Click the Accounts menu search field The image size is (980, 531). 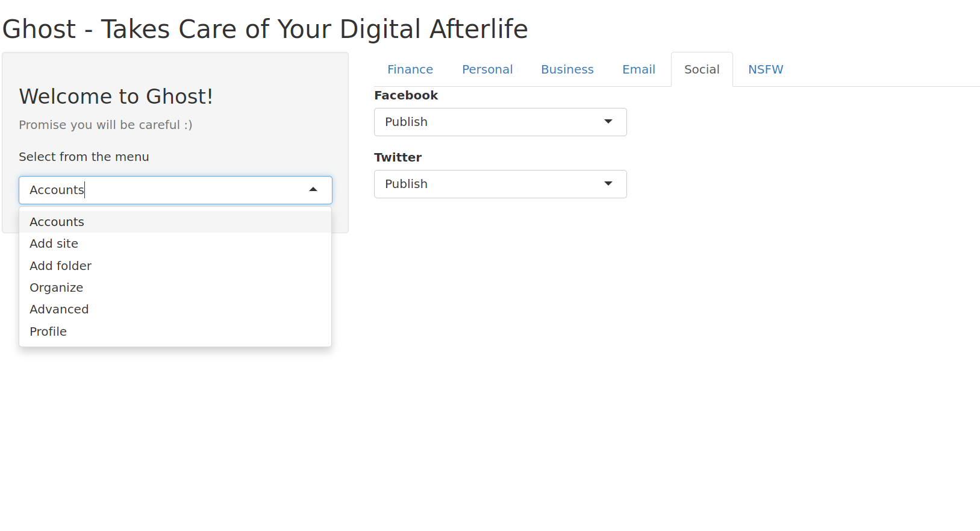click(163, 190)
